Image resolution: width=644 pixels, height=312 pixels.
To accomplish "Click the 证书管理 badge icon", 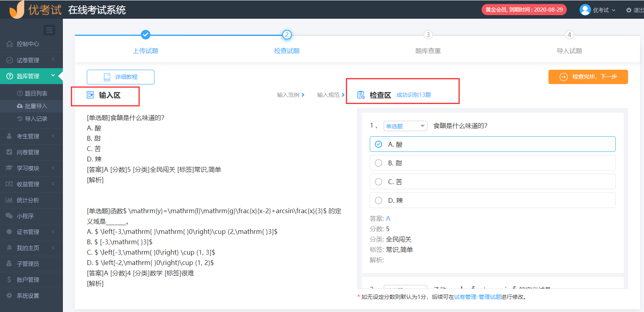I will (9, 232).
